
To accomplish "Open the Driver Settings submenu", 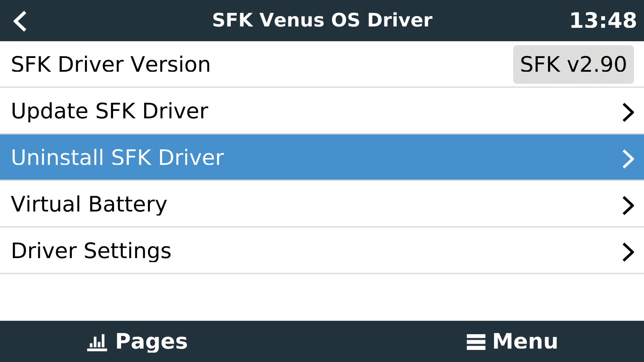I will pyautogui.click(x=91, y=251).
